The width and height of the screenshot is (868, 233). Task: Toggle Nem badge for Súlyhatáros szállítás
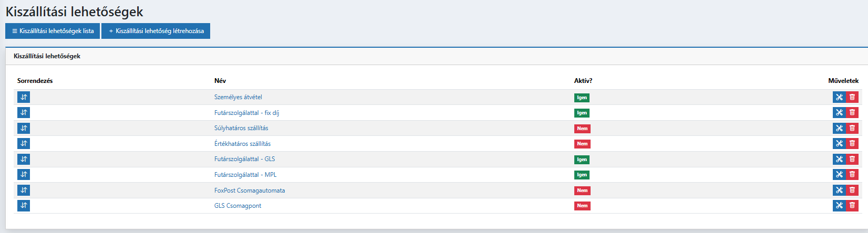(x=582, y=129)
